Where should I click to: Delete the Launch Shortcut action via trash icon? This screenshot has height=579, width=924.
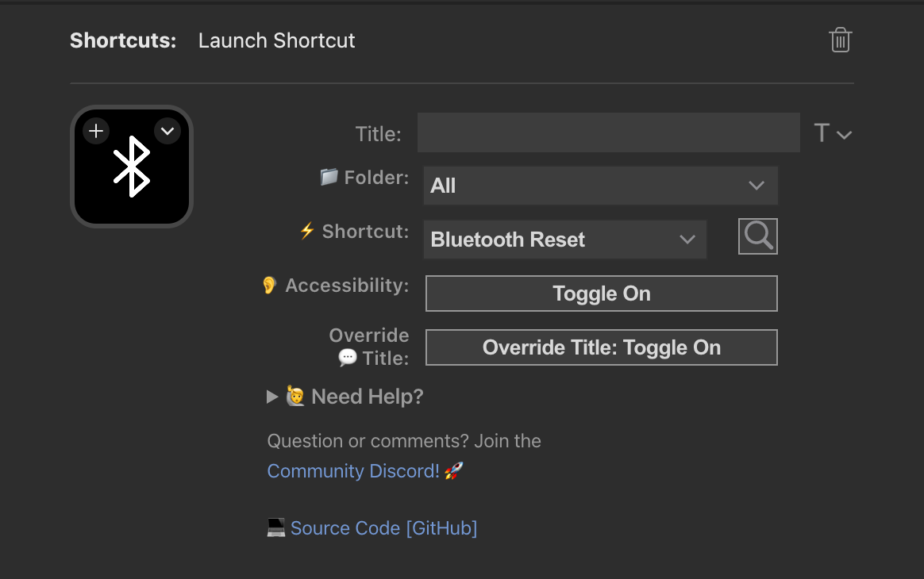840,40
